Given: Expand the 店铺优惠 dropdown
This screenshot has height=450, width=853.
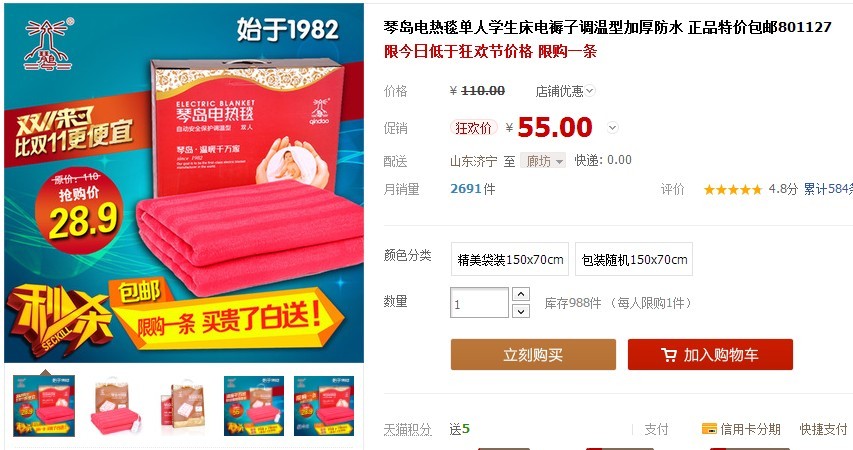Looking at the screenshot, I should coord(565,91).
